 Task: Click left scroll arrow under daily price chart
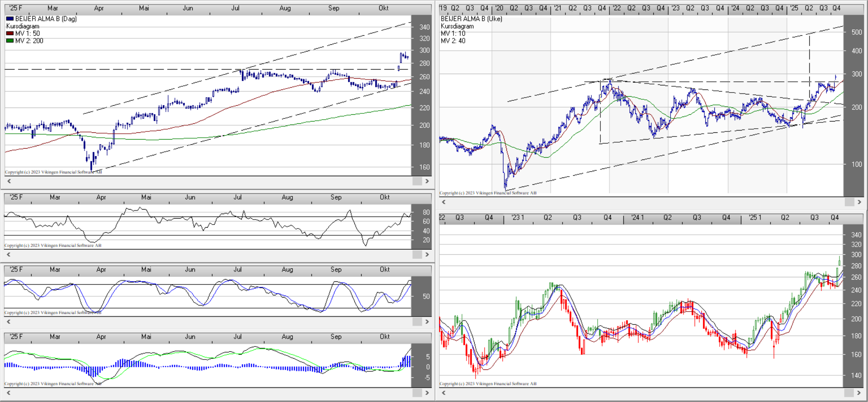(x=9, y=181)
